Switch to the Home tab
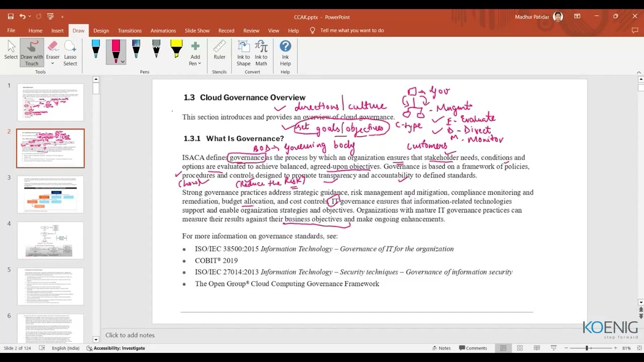 [35, 31]
